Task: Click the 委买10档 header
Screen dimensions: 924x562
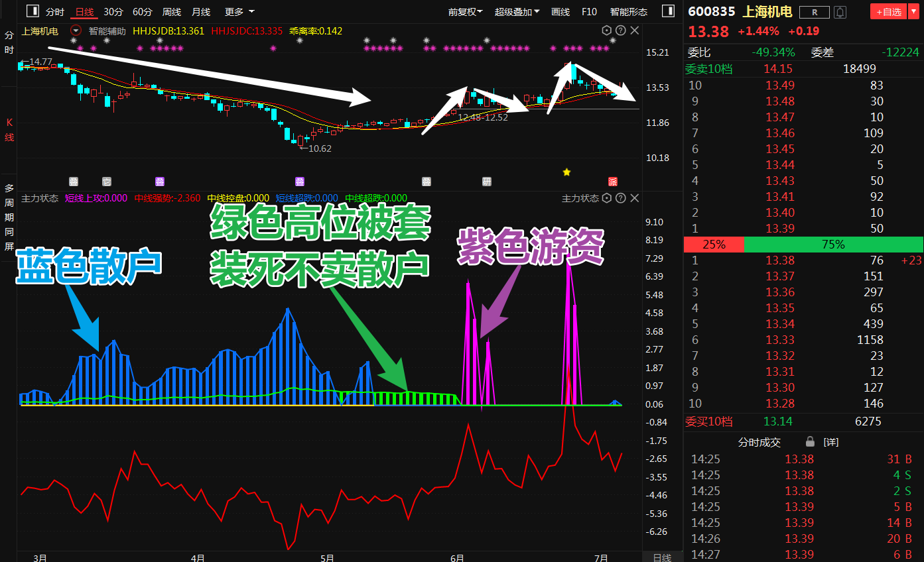Action: click(x=710, y=421)
